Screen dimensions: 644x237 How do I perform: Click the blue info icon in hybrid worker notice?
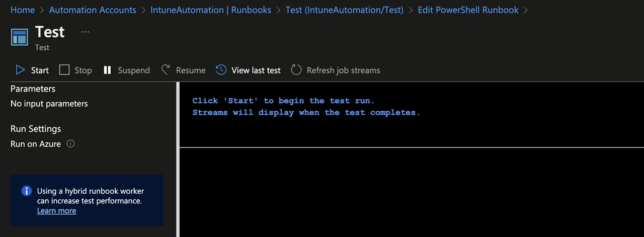tap(26, 191)
